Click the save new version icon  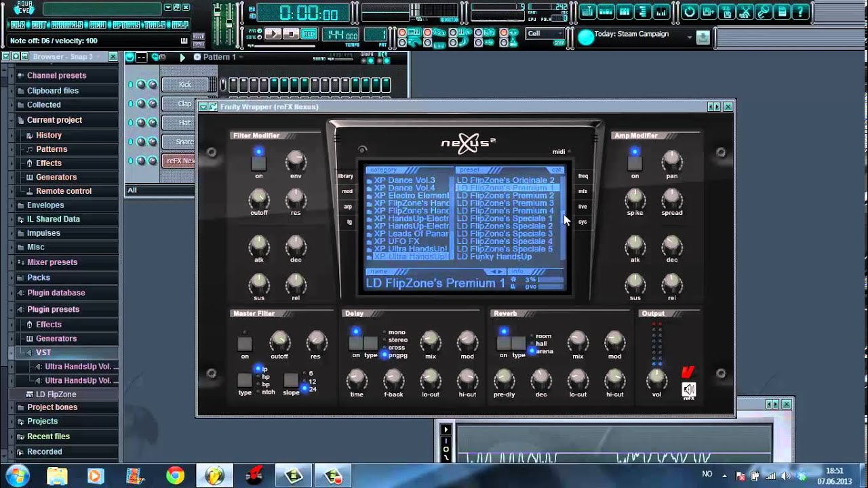708,12
